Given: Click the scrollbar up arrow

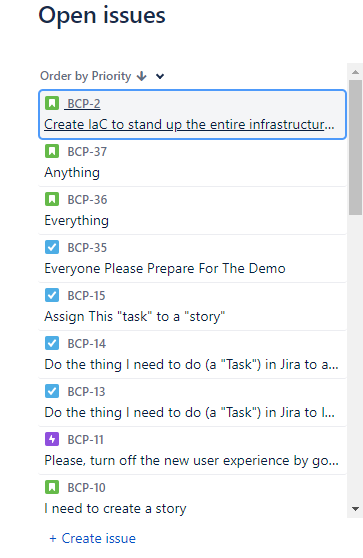Looking at the screenshot, I should pyautogui.click(x=355, y=72).
